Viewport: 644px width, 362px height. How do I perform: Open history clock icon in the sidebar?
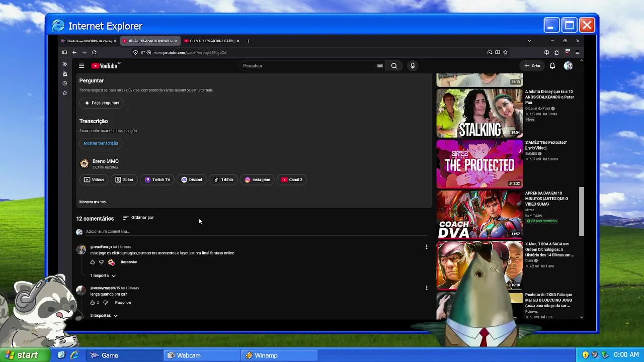pyautogui.click(x=64, y=83)
